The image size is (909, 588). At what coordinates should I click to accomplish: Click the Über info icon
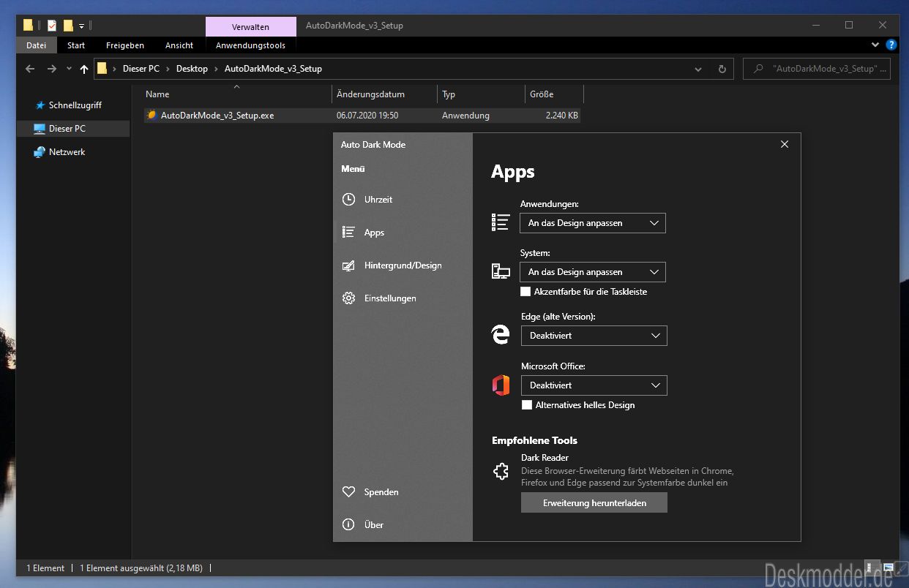tap(349, 524)
